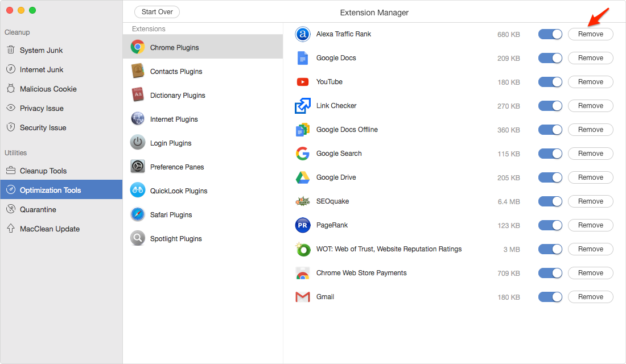Click the SEOquake extension icon
This screenshot has height=364, width=626.
pyautogui.click(x=303, y=201)
